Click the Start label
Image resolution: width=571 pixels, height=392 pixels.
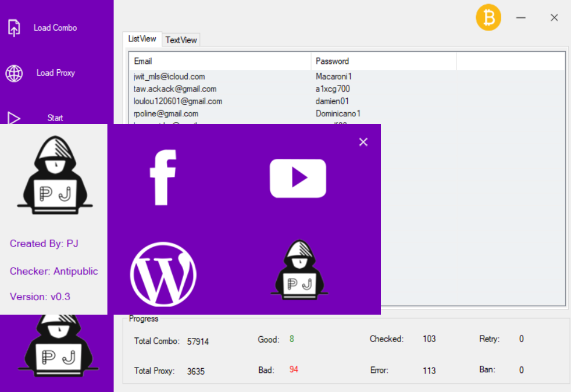(55, 117)
